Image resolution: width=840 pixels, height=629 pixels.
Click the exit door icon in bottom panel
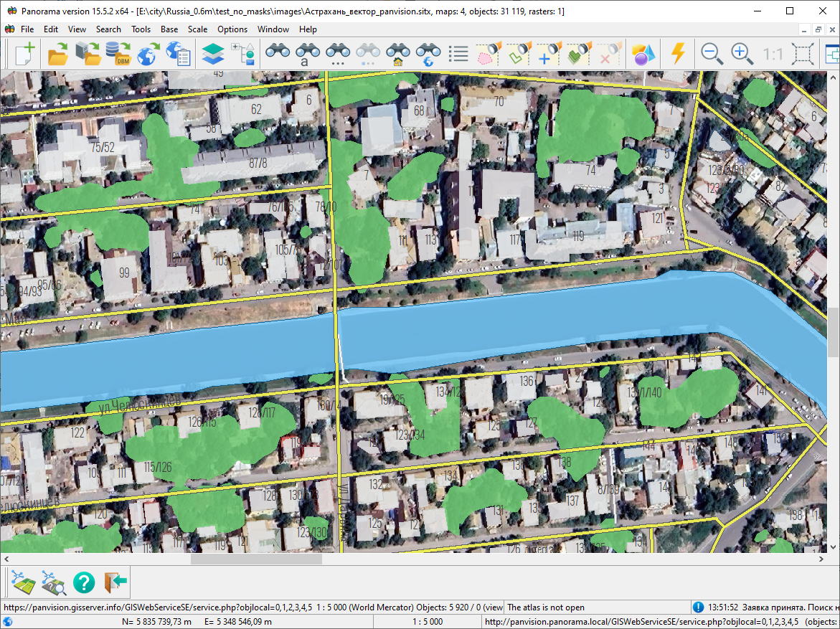point(115,582)
